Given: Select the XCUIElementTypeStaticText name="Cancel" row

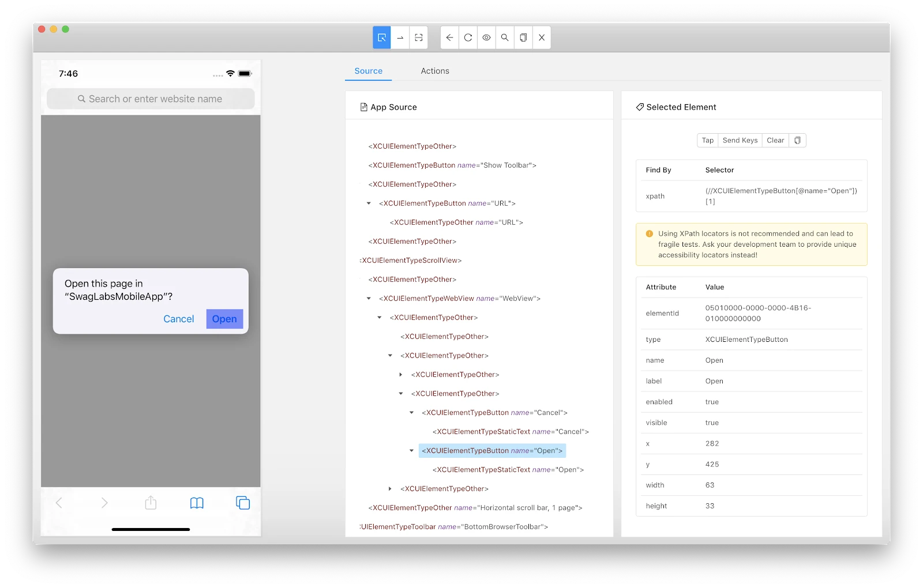Looking at the screenshot, I should tap(511, 432).
